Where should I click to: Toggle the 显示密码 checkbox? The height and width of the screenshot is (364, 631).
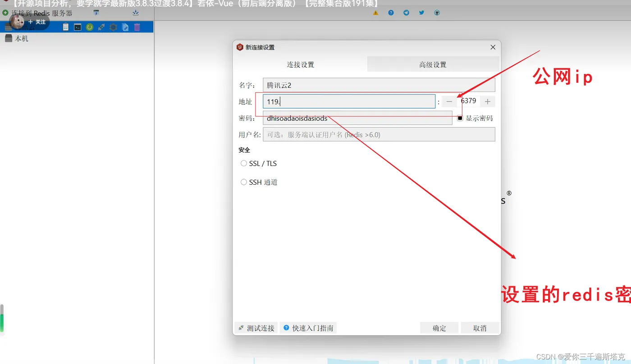click(460, 118)
